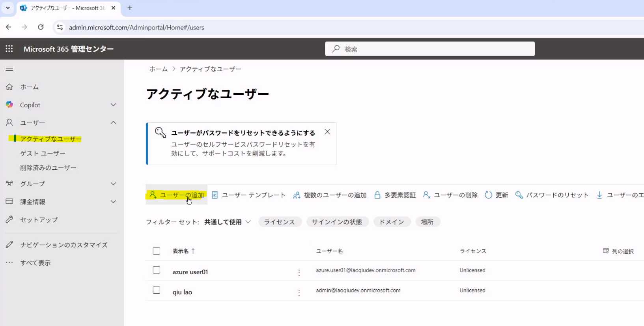
Task: Click the Multi-factor authentication lock icon
Action: (377, 195)
